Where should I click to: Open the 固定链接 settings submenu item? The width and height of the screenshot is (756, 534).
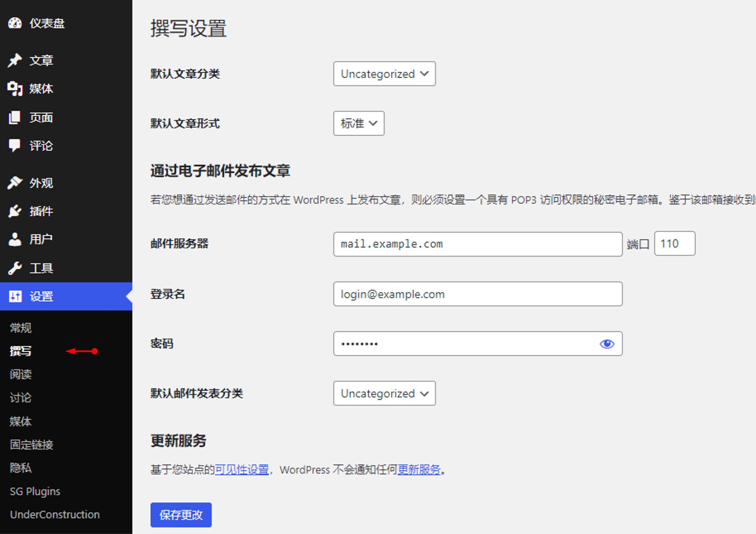[32, 445]
